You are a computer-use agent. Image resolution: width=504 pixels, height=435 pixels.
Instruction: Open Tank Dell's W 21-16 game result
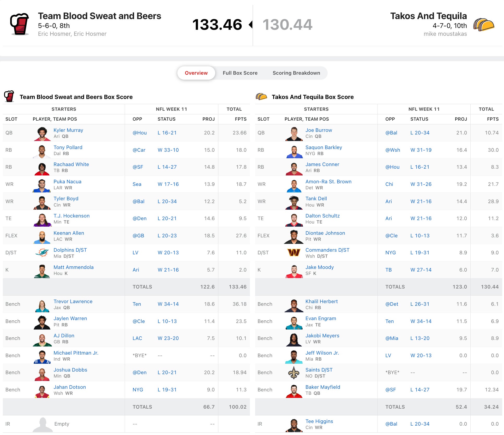(421, 201)
